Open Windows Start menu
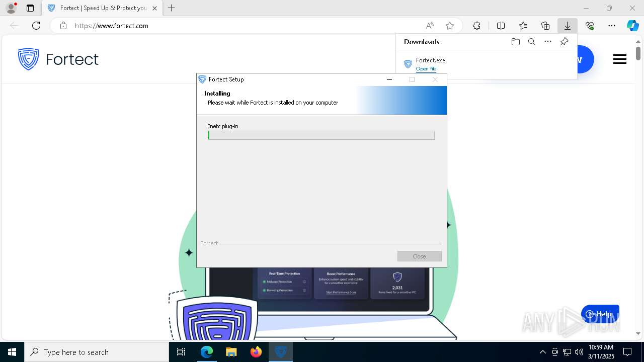Viewport: 644px width, 362px height. (x=12, y=352)
